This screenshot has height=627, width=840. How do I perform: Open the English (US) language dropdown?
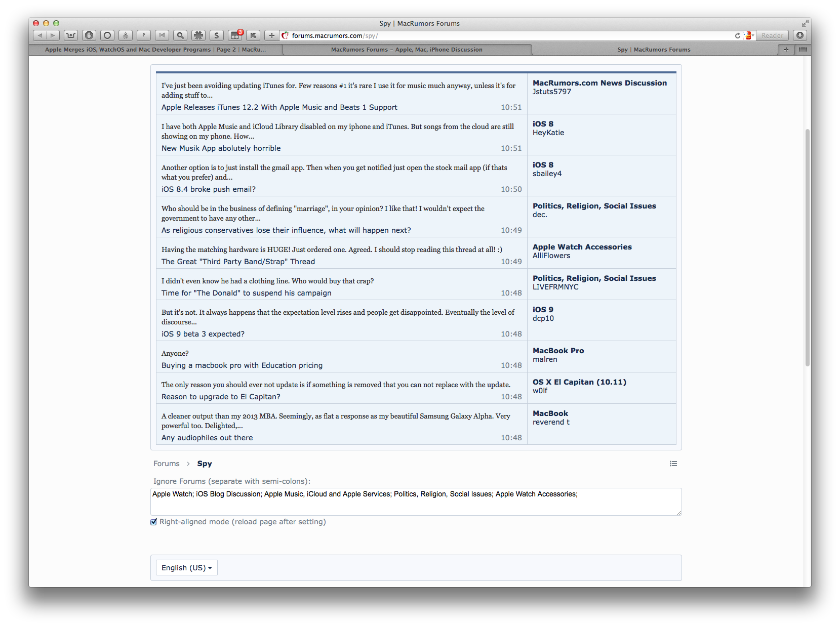tap(187, 568)
